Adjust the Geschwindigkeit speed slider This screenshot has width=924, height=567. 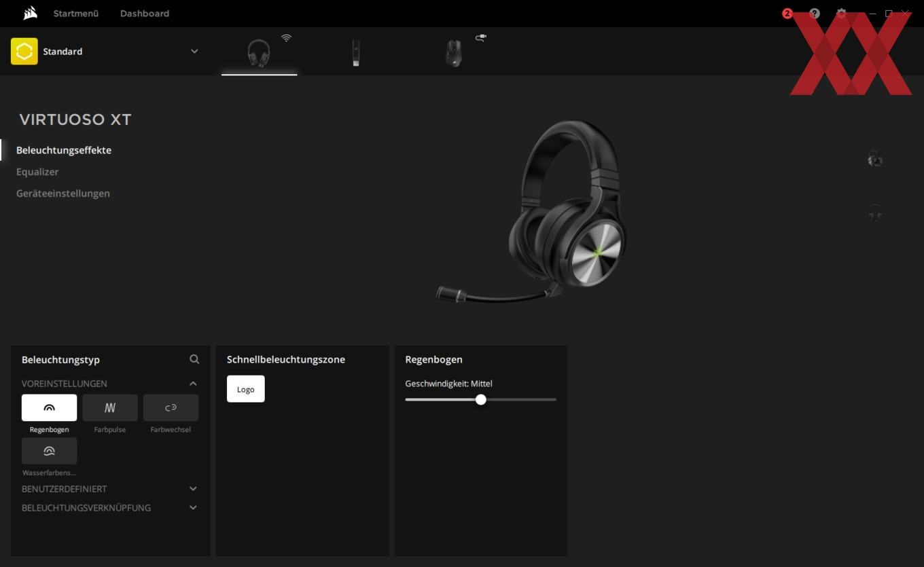(x=481, y=399)
